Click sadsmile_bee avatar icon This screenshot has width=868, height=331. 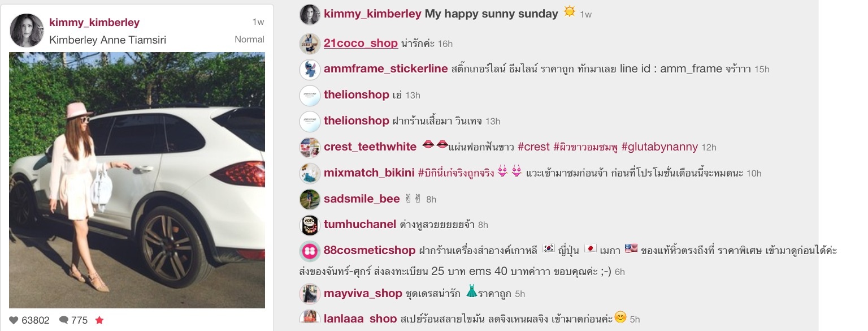click(310, 199)
